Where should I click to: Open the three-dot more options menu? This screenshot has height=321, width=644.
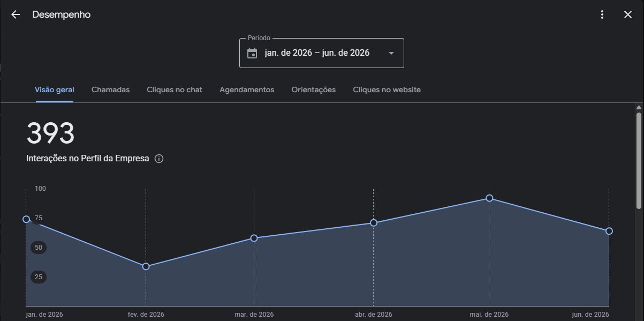(602, 14)
